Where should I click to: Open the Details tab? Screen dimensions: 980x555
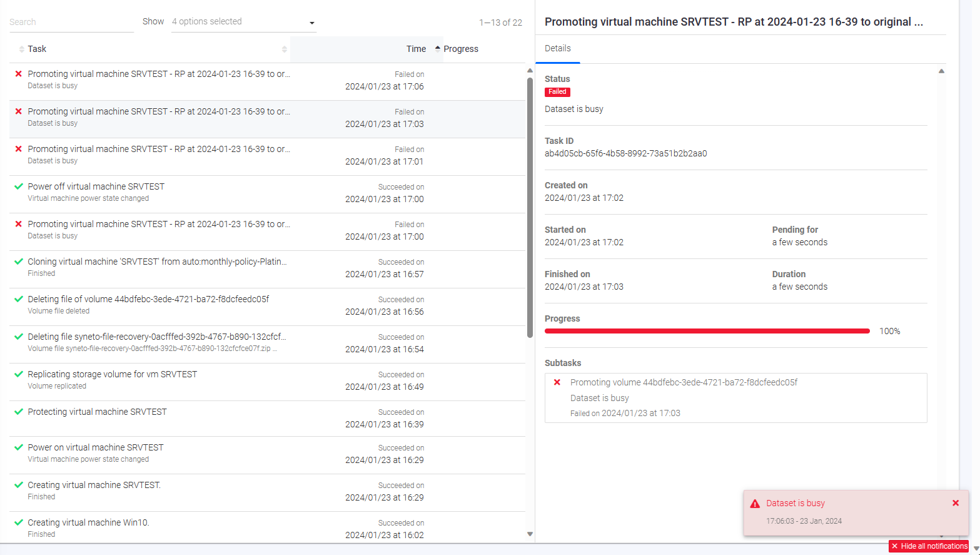[x=557, y=49]
